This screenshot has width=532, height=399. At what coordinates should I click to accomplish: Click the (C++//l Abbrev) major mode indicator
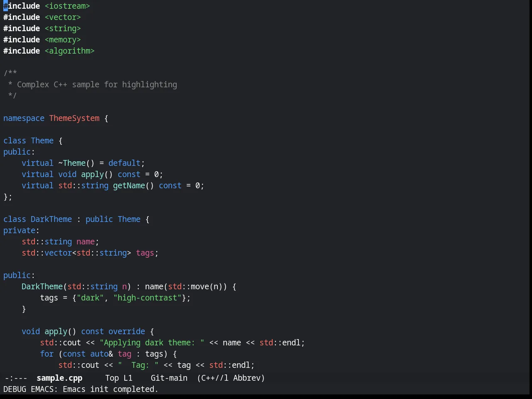[231, 378]
